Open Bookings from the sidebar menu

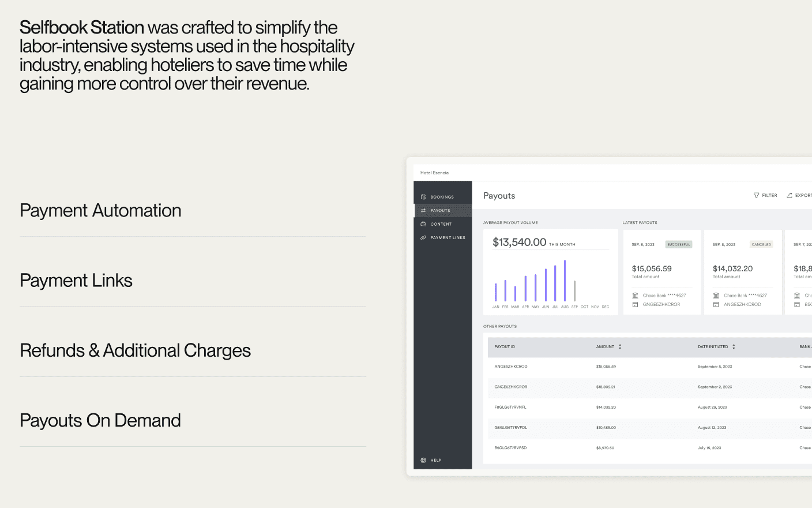pos(442,197)
